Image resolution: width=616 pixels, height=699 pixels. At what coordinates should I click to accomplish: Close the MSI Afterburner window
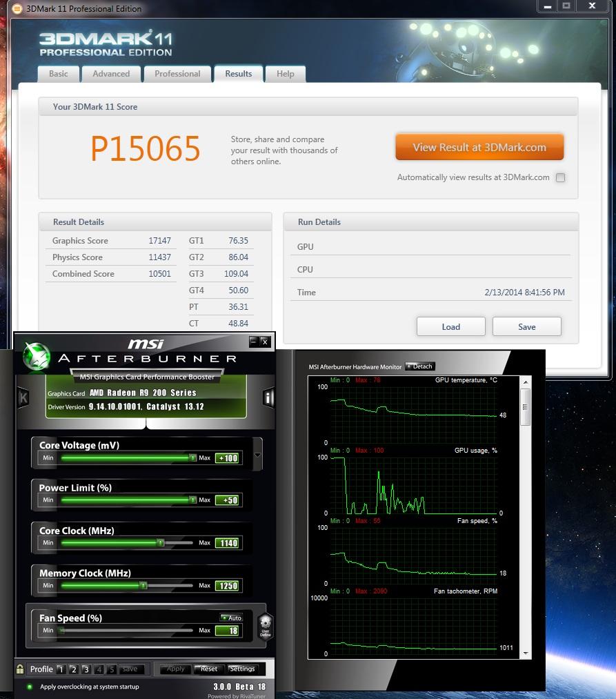point(265,342)
